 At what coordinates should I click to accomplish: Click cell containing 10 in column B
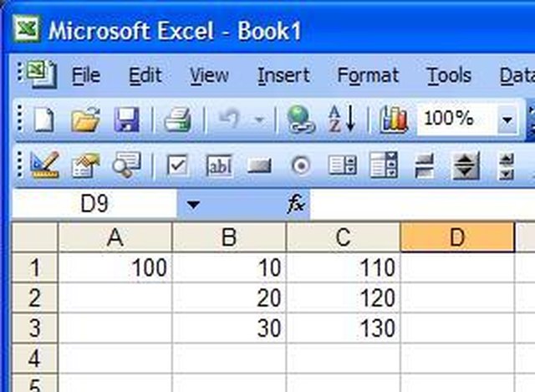tap(229, 267)
